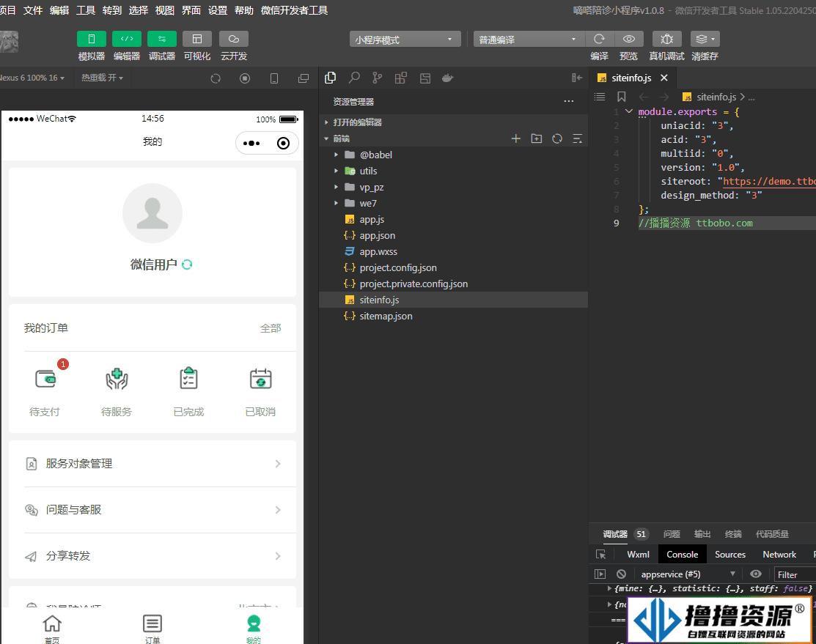This screenshot has width=816, height=644.
Task: Open the visualization (可视化) tool
Action: click(x=197, y=39)
